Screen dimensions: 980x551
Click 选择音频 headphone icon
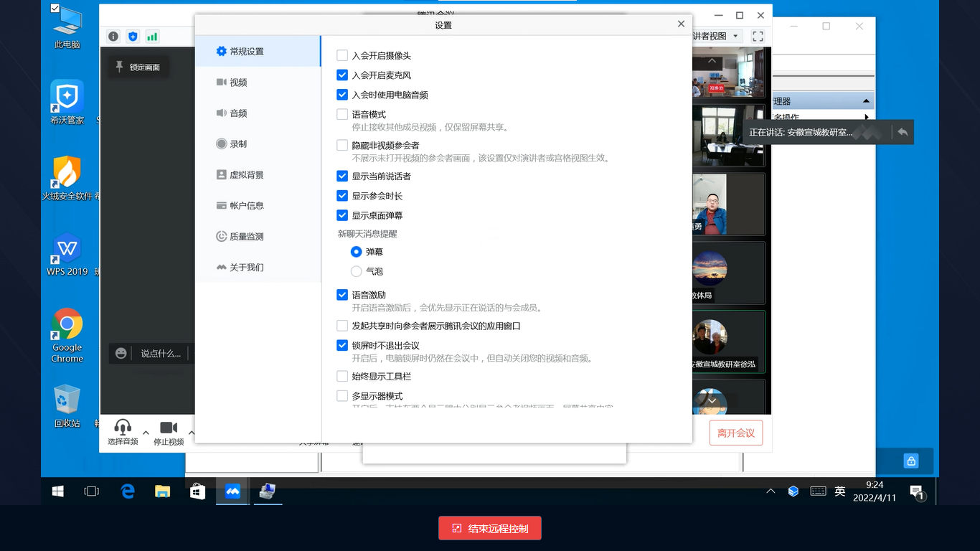coord(123,432)
